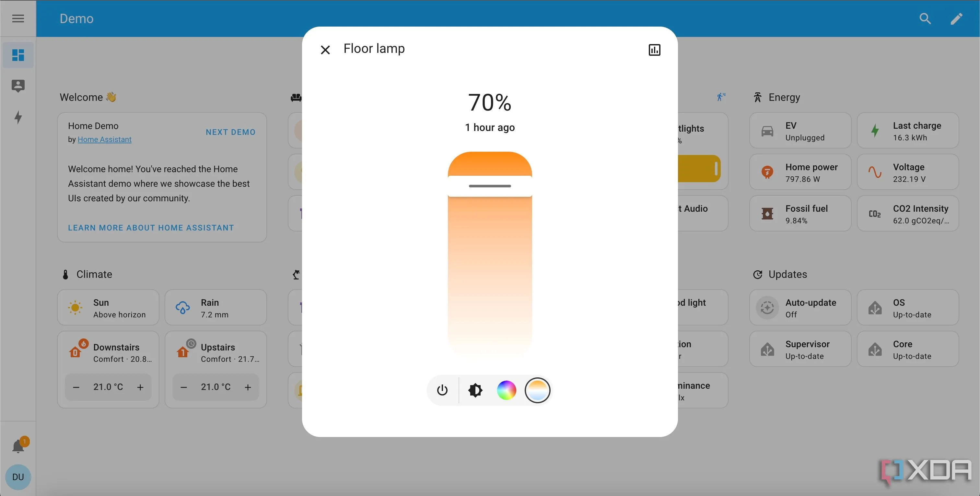The width and height of the screenshot is (980, 496).
Task: Click Learn More About Home Assistant
Action: 151,228
